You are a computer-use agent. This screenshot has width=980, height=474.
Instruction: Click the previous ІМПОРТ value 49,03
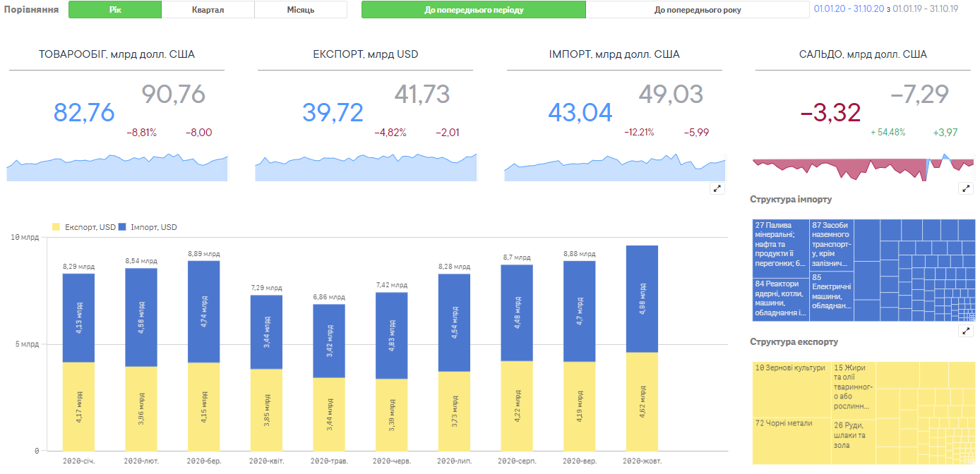coord(671,94)
